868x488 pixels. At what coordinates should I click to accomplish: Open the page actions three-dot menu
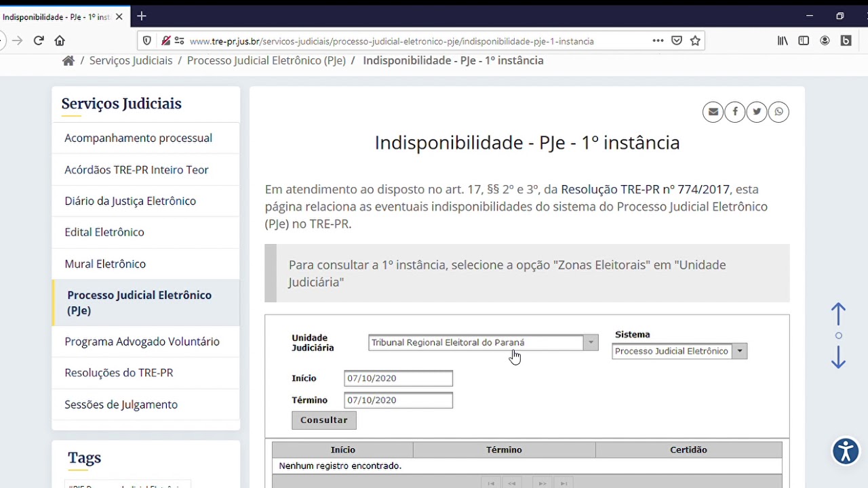[658, 41]
